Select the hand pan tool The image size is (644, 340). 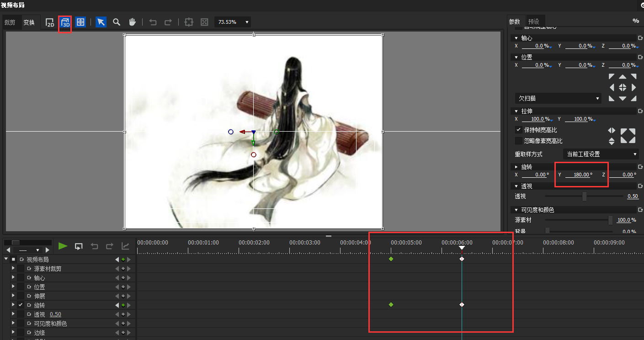tap(133, 22)
